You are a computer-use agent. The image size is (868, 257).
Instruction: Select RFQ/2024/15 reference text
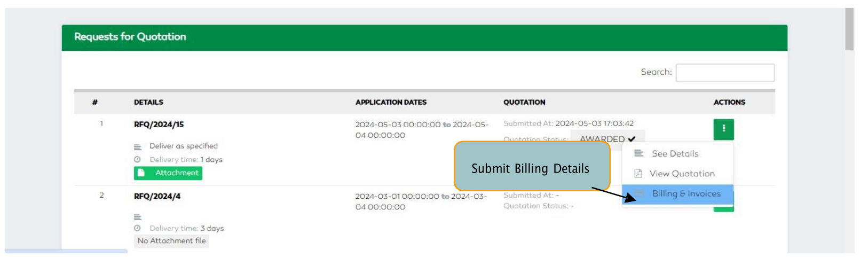(x=159, y=124)
